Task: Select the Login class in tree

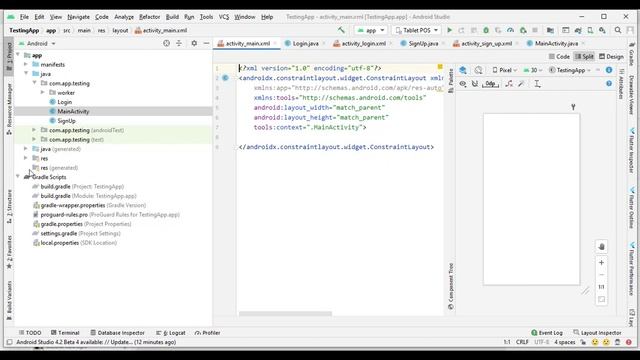Action: pyautogui.click(x=64, y=102)
